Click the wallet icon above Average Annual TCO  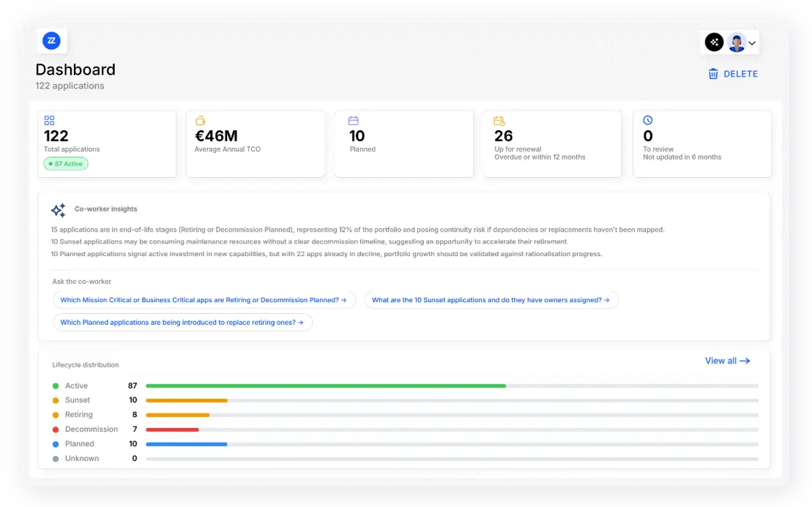[x=200, y=121]
